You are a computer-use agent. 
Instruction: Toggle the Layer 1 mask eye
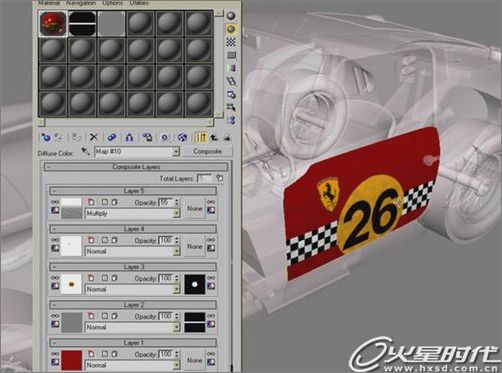click(x=211, y=354)
